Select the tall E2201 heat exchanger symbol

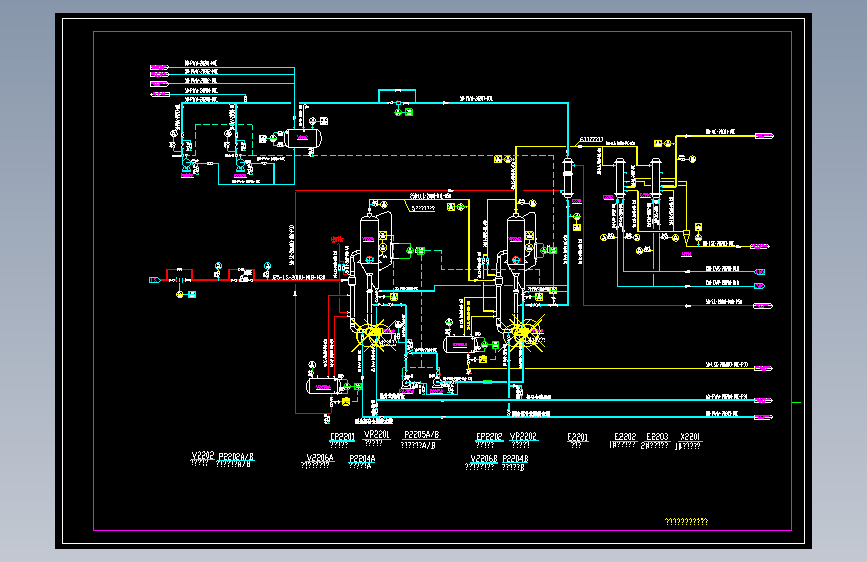click(567, 177)
